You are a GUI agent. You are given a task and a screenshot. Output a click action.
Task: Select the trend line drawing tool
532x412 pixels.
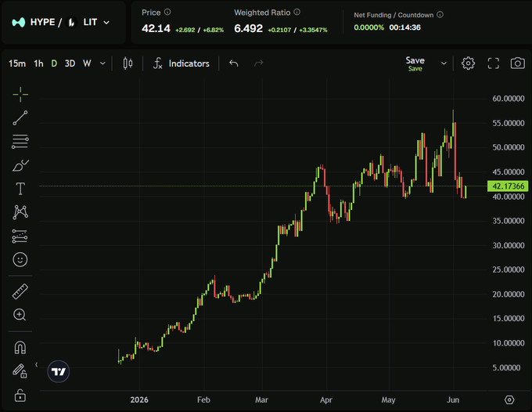point(20,117)
